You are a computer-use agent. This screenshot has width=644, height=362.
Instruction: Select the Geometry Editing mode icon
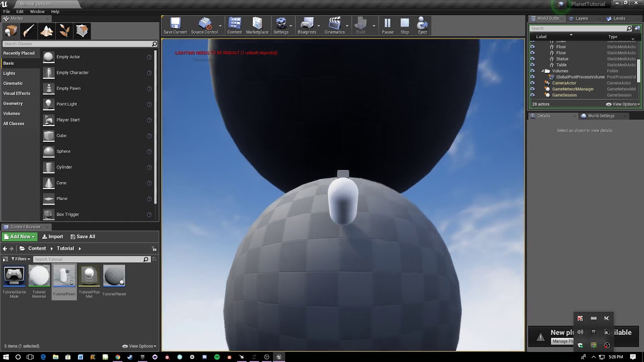tap(83, 31)
